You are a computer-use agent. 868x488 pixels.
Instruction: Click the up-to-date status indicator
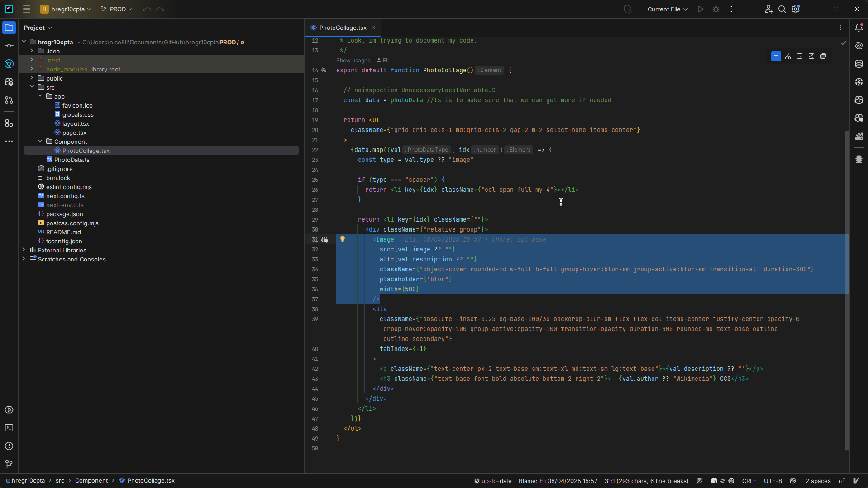492,481
